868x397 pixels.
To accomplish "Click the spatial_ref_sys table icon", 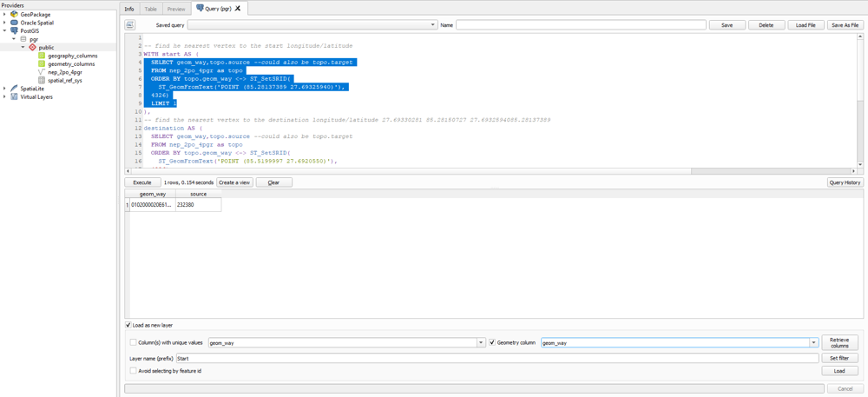I will click(41, 81).
